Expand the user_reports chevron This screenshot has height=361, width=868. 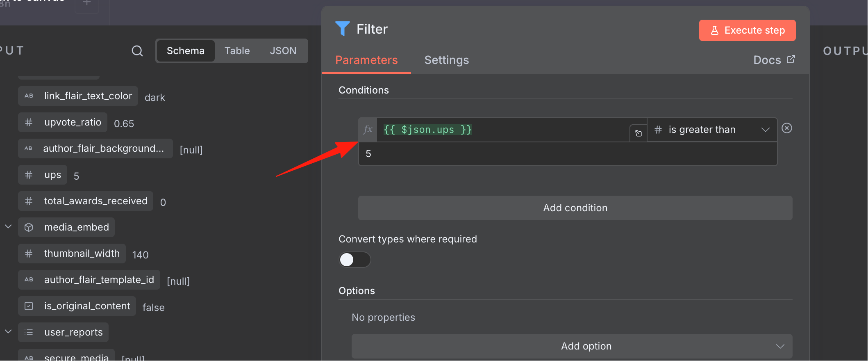tap(8, 331)
